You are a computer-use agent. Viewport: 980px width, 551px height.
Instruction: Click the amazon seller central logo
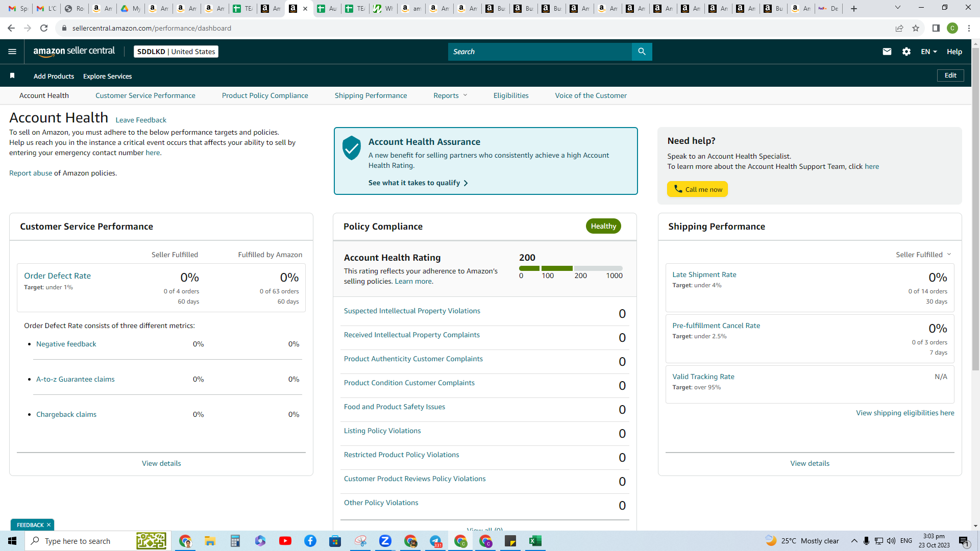74,52
